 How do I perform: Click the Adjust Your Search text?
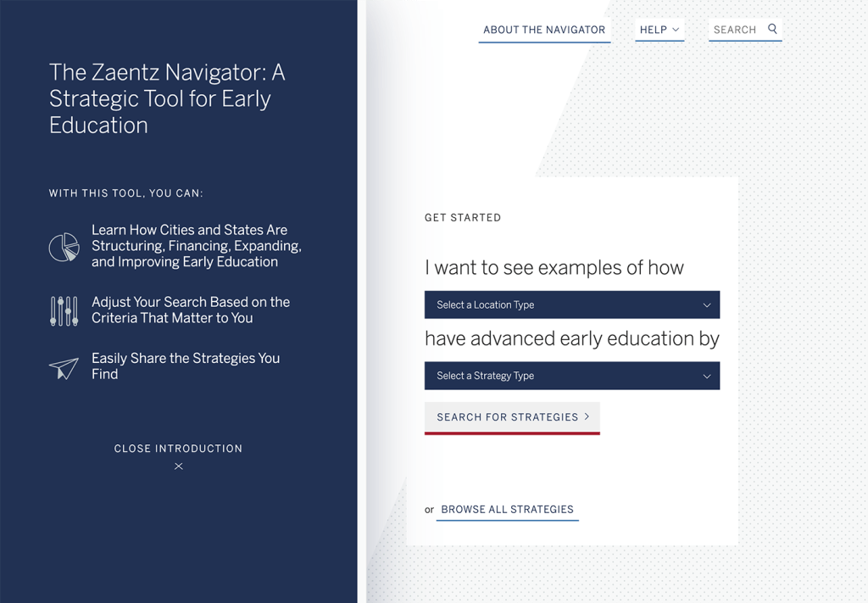[191, 310]
